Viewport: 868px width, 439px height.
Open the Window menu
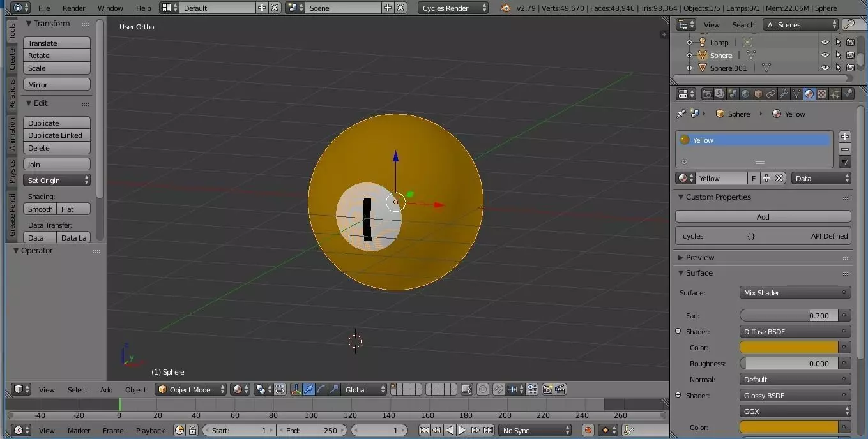[x=110, y=8]
